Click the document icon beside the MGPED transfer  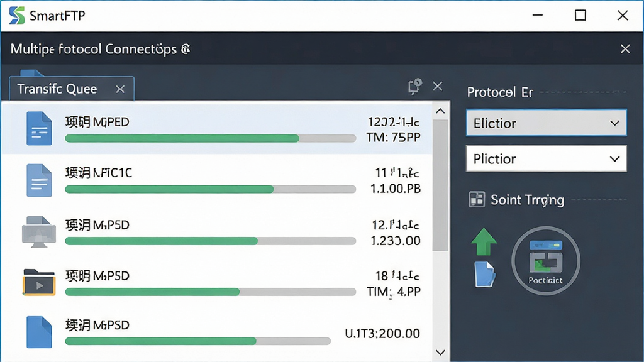(39, 128)
